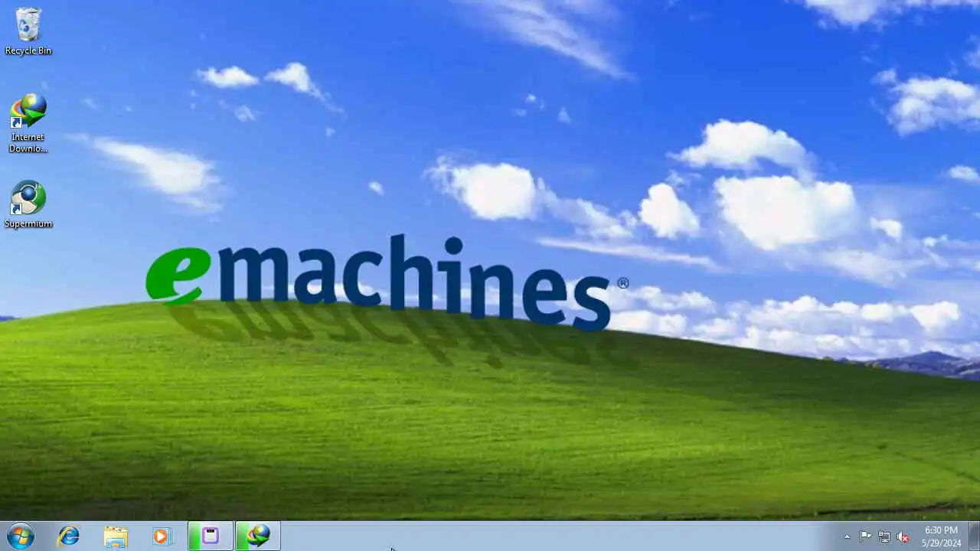Open the network status tray icon
The image size is (980, 551).
[884, 536]
